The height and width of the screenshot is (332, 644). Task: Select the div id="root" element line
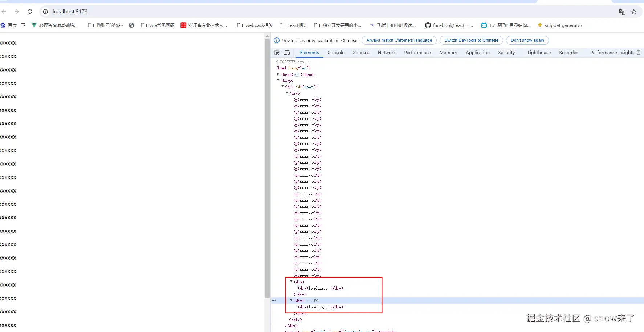[x=301, y=87]
